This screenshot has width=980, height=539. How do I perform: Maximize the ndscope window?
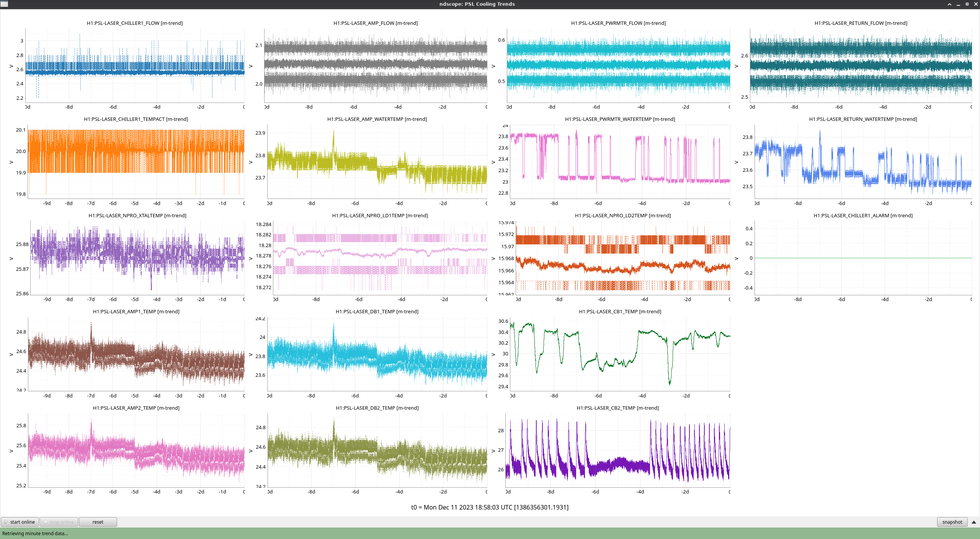(x=967, y=4)
